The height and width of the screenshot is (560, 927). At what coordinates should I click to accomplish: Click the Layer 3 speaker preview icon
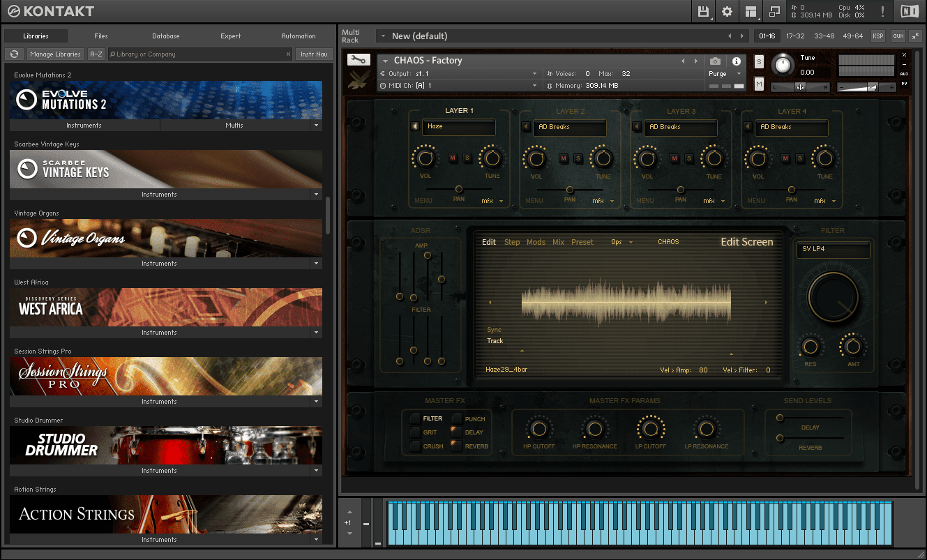(x=636, y=126)
